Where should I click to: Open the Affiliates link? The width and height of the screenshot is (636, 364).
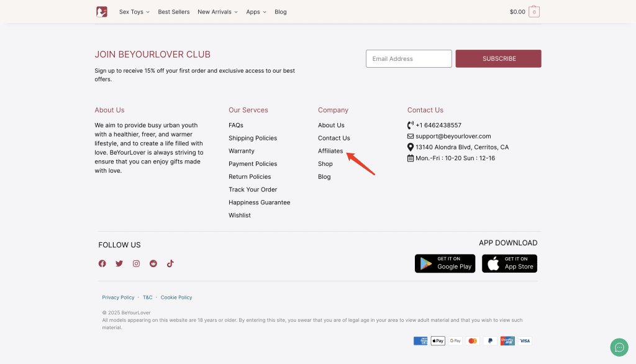[x=330, y=151]
